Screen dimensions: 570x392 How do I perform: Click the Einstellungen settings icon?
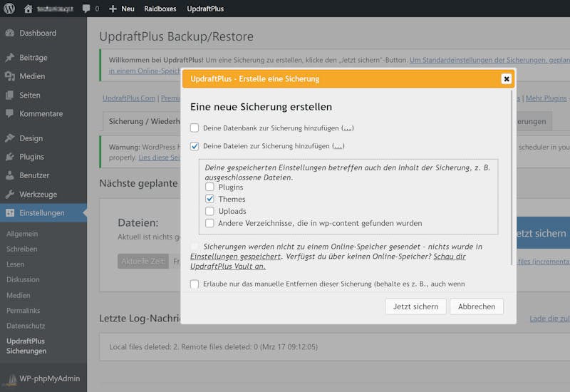(x=10, y=212)
